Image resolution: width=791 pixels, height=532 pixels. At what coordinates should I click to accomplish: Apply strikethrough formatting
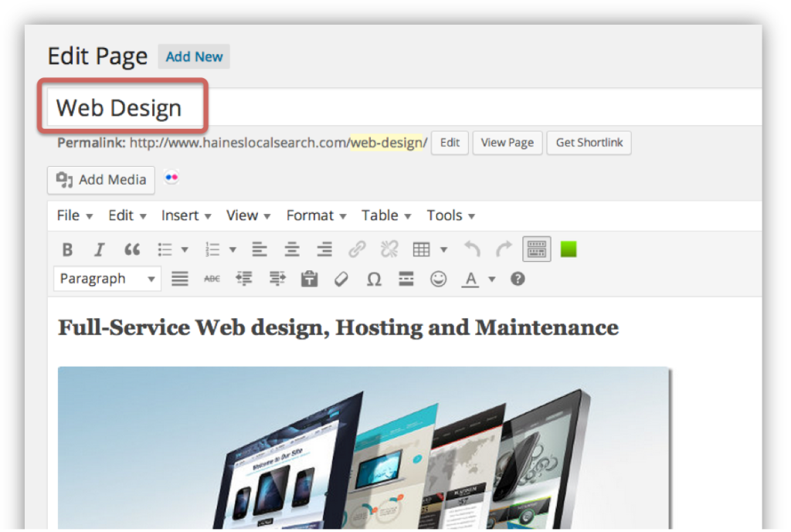pos(211,279)
